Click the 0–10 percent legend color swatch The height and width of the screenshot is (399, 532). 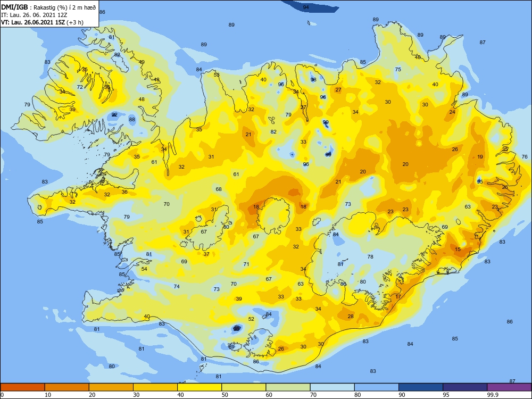pos(22,387)
